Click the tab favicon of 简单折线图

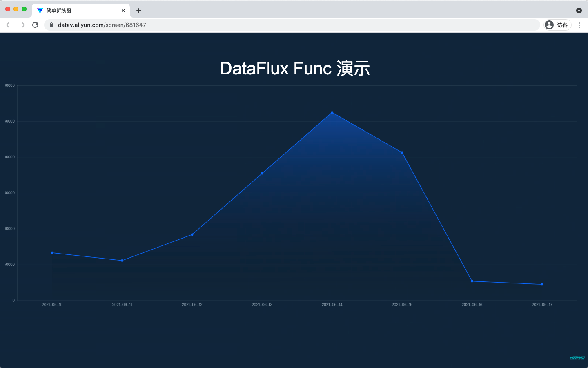40,11
